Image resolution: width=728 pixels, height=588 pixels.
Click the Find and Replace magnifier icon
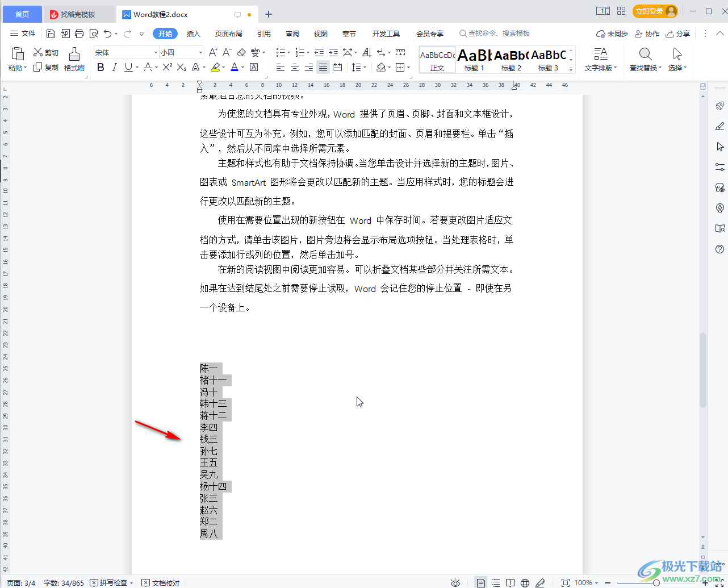pos(645,54)
